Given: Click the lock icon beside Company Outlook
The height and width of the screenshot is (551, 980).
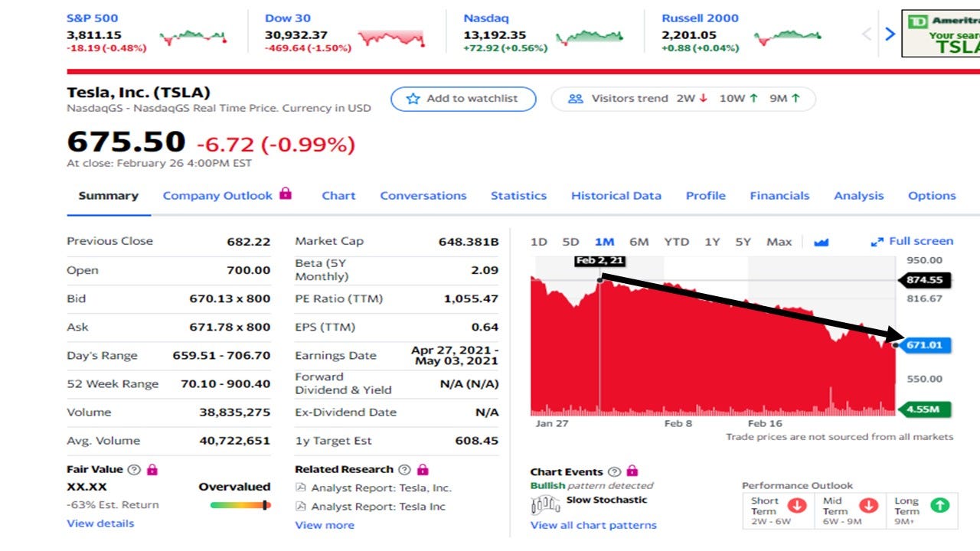Looking at the screenshot, I should click(x=286, y=194).
